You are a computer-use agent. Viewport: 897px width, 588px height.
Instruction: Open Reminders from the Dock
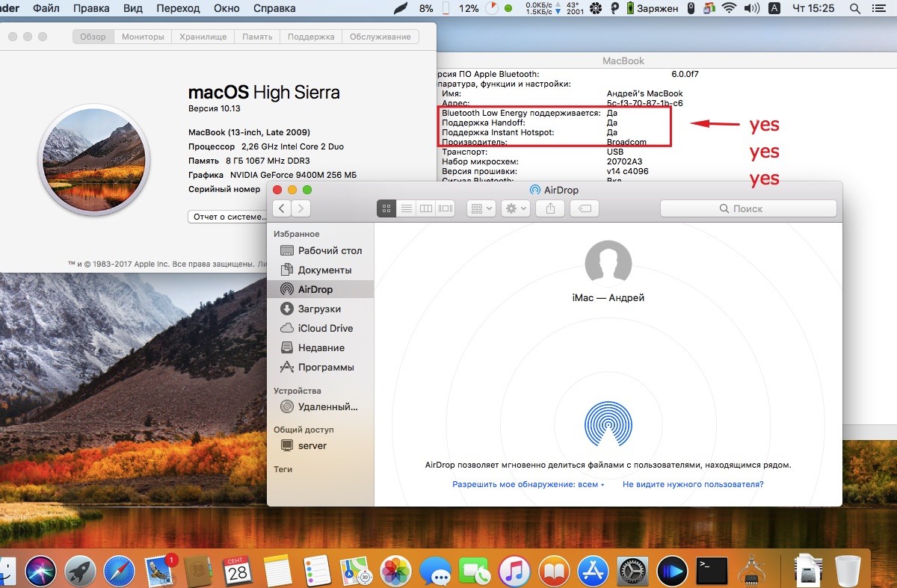[317, 572]
